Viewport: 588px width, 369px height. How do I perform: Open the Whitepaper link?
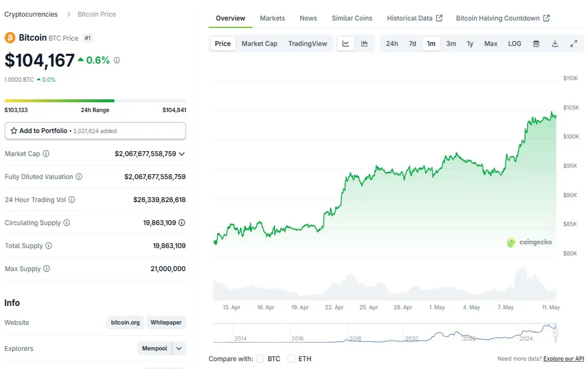pyautogui.click(x=166, y=323)
